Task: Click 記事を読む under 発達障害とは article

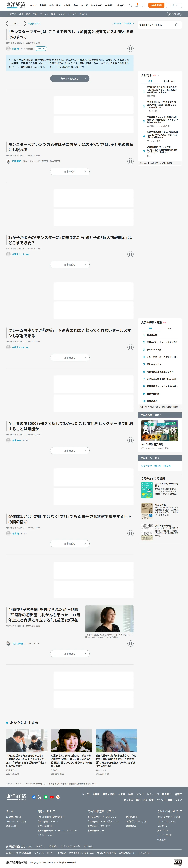Action: (x=70, y=543)
